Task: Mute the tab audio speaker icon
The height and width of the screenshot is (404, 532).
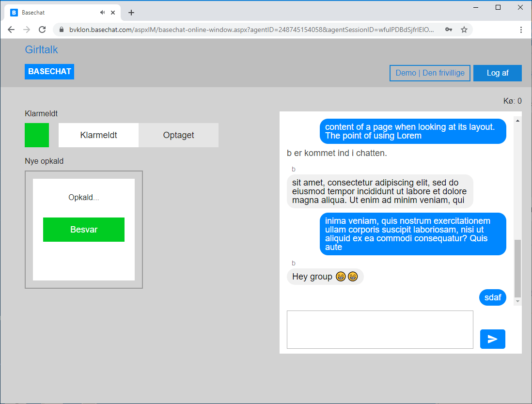Action: (x=103, y=13)
